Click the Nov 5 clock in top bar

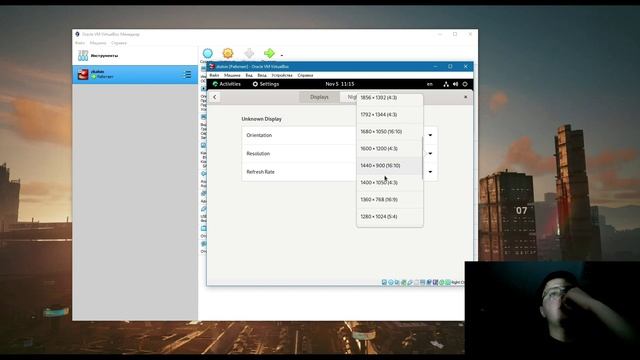[340, 84]
